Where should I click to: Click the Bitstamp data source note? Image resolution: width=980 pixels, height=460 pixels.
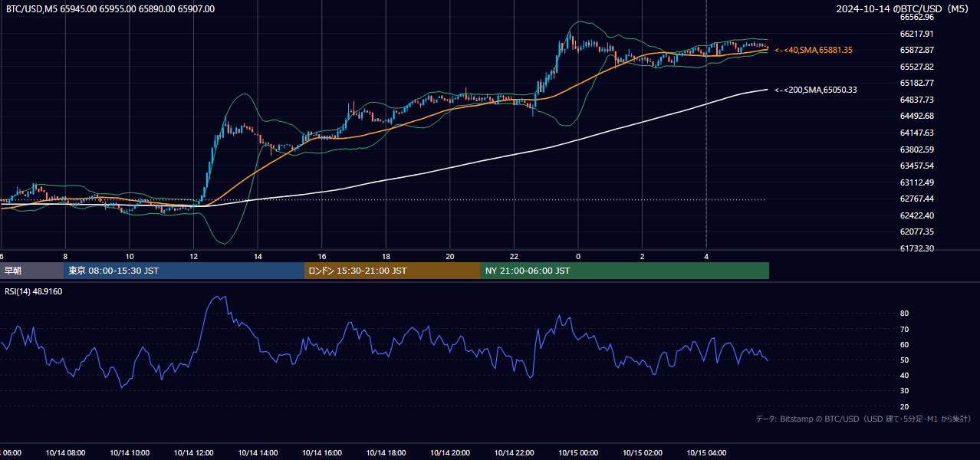pos(863,419)
